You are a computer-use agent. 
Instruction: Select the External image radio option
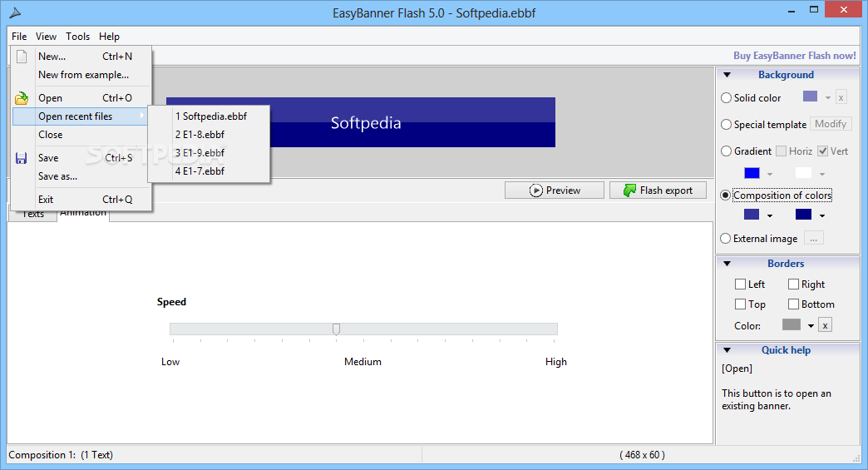726,239
